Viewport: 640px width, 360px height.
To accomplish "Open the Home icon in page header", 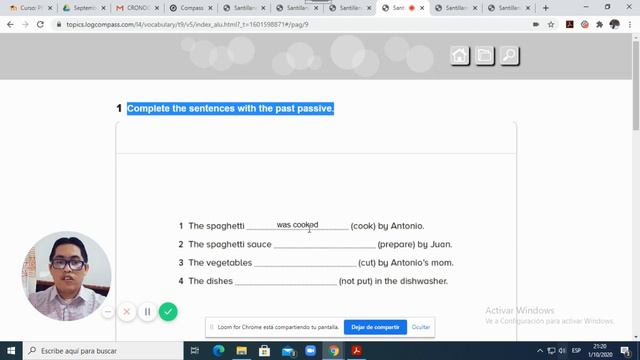I will tap(460, 56).
